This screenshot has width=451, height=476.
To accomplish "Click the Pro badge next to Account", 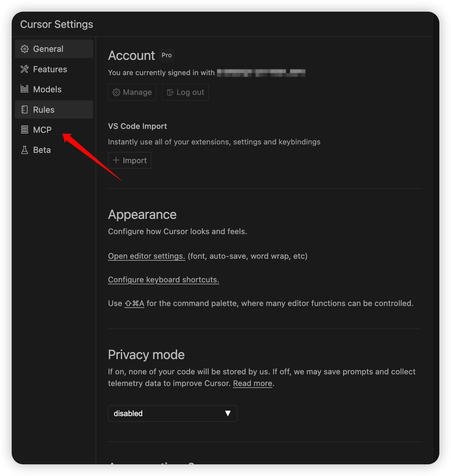I will click(167, 55).
